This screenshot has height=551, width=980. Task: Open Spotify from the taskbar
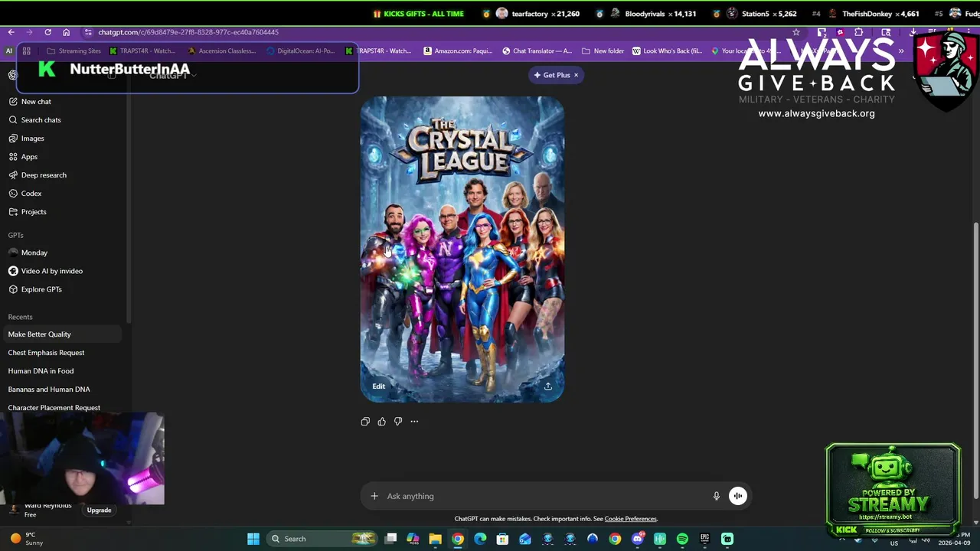pos(682,539)
